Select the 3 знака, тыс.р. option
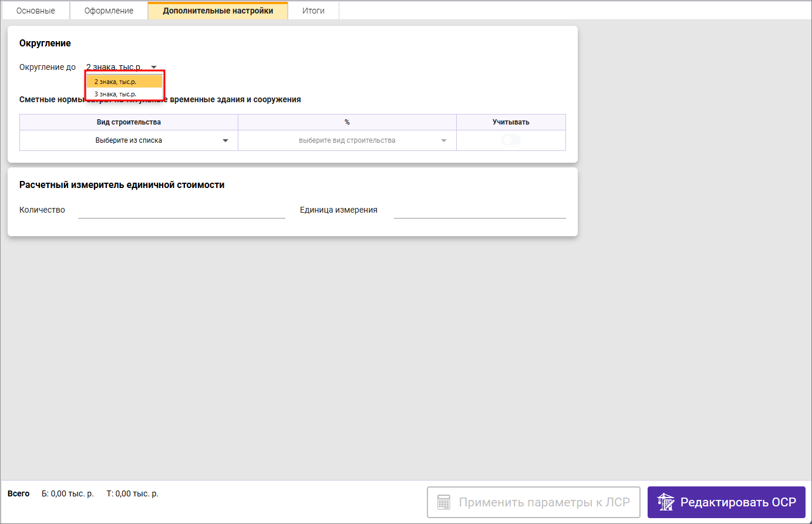The width and height of the screenshot is (812, 524). coord(116,94)
